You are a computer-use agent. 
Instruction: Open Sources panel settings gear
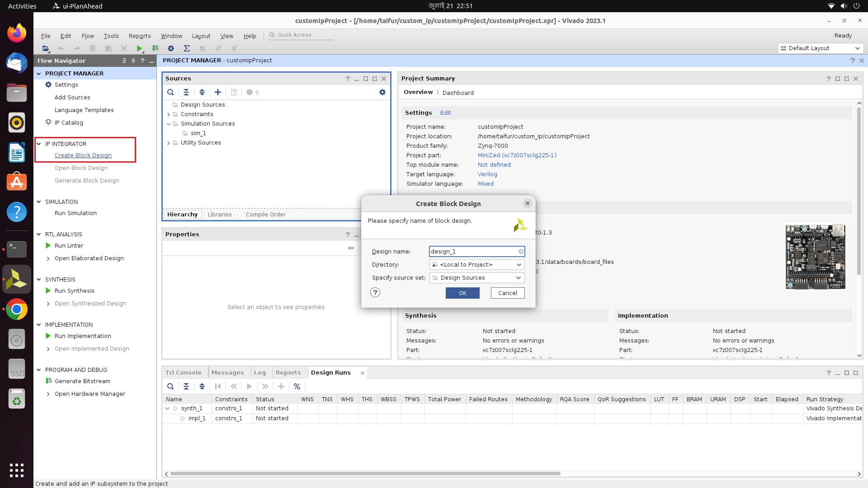(382, 92)
